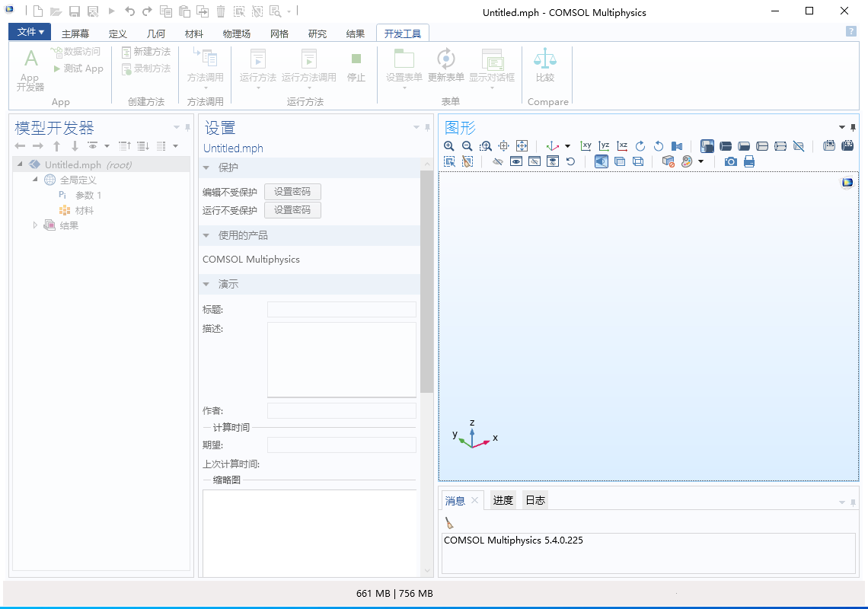Click the reset hiding circular arrow icon
The height and width of the screenshot is (609, 868).
(571, 161)
